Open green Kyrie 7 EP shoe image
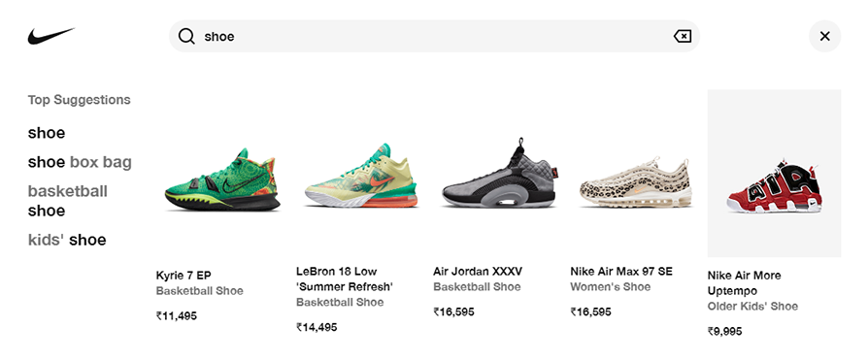 click(x=222, y=179)
